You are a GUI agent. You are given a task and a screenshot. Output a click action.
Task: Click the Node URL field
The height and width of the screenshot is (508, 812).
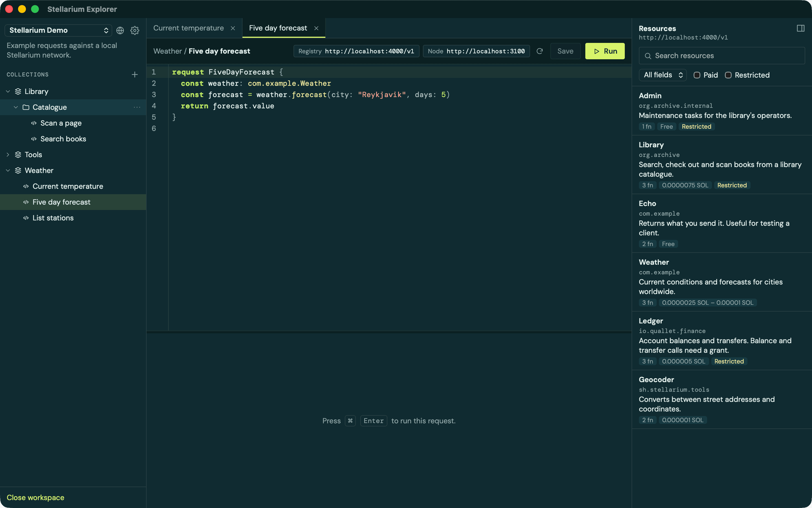pyautogui.click(x=476, y=51)
